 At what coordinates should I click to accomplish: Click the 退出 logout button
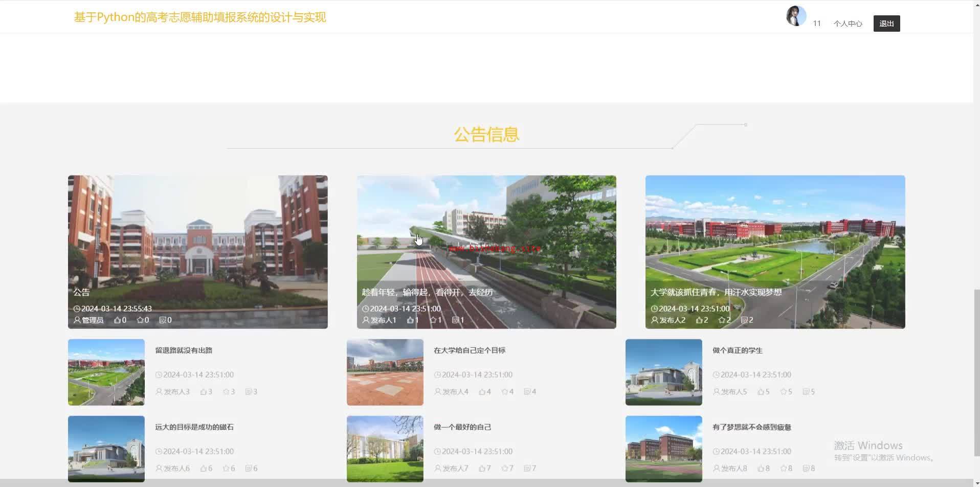coord(886,24)
